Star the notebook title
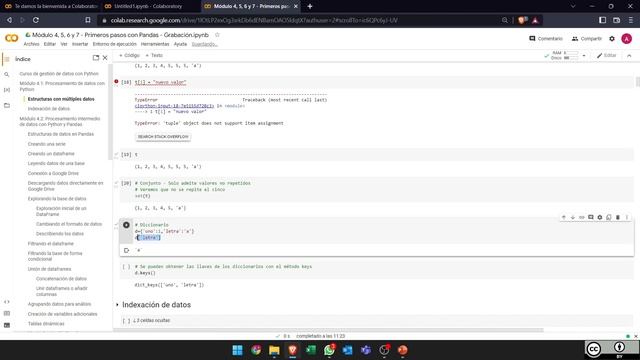 tap(217, 35)
